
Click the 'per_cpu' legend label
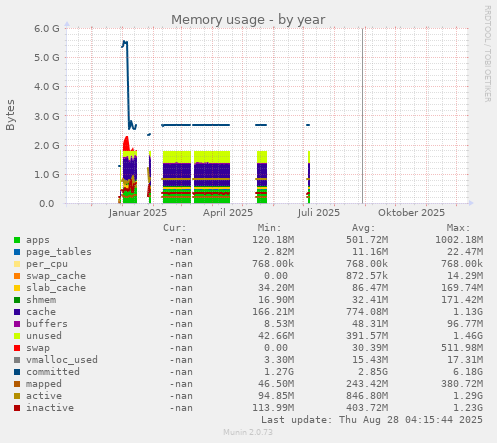(x=47, y=264)
